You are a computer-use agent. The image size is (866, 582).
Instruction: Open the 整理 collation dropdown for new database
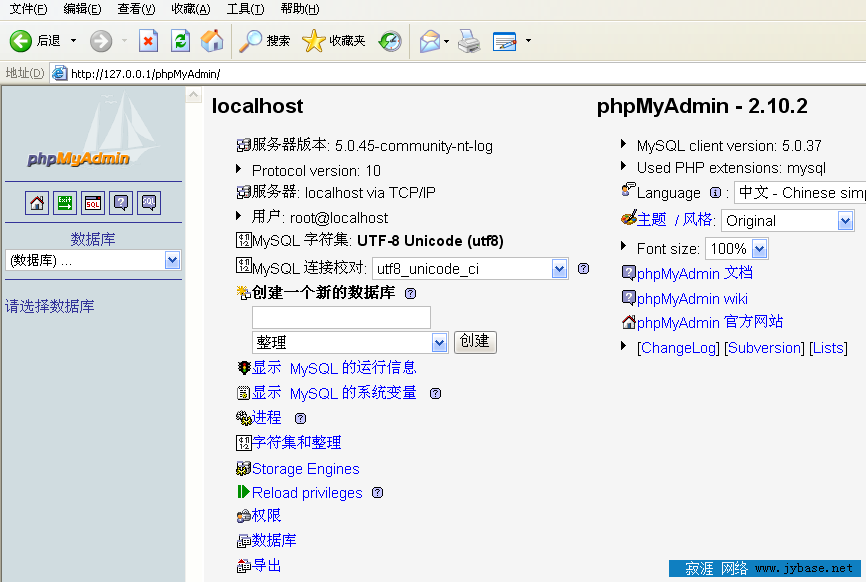[x=350, y=342]
